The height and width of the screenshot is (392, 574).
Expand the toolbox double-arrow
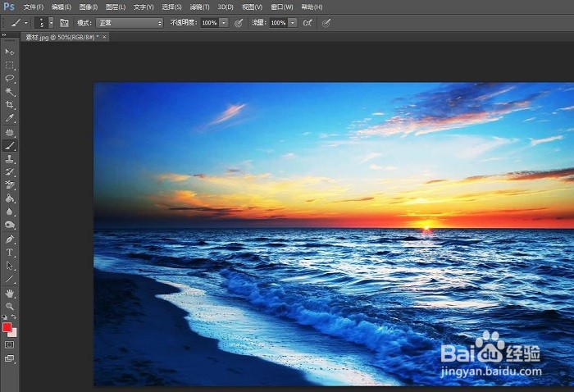click(x=4, y=34)
